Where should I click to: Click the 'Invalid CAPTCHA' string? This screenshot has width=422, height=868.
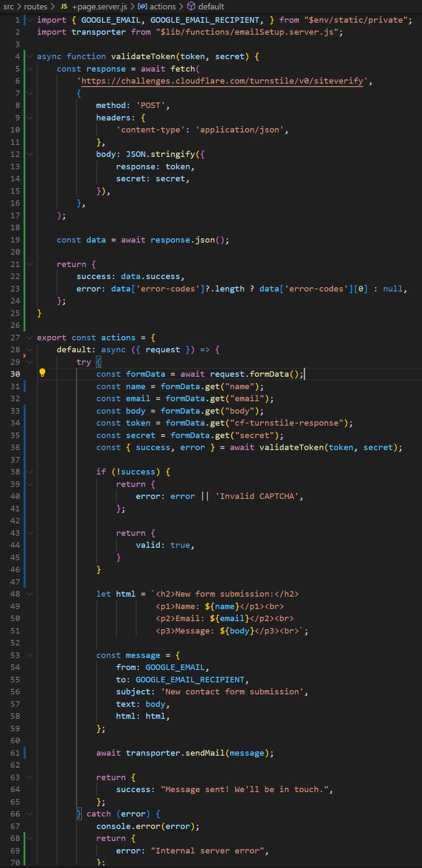[x=257, y=496]
